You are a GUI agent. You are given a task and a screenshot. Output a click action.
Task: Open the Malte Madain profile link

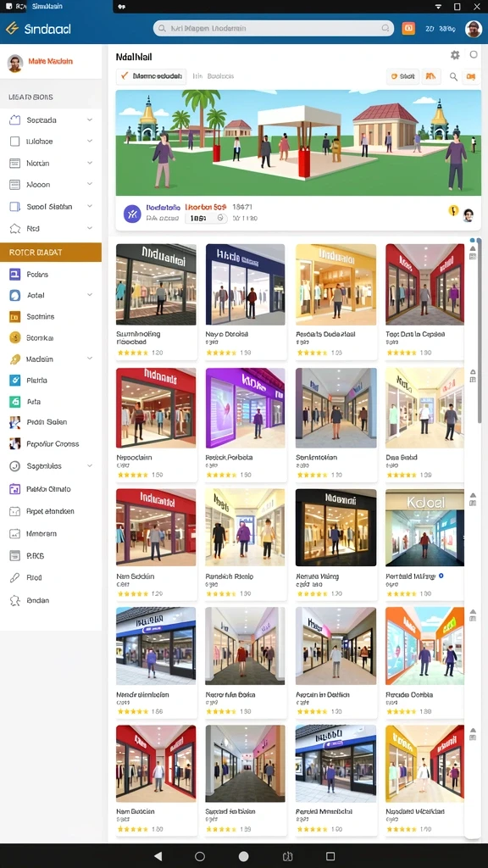pos(50,61)
